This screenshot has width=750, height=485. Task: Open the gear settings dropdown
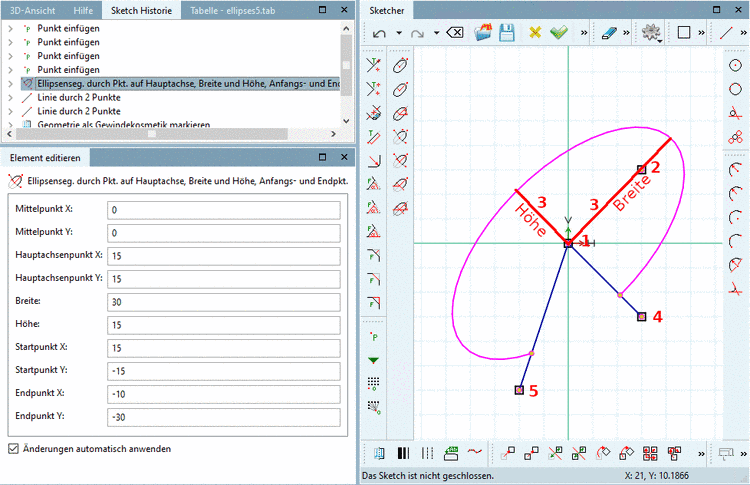click(x=654, y=33)
